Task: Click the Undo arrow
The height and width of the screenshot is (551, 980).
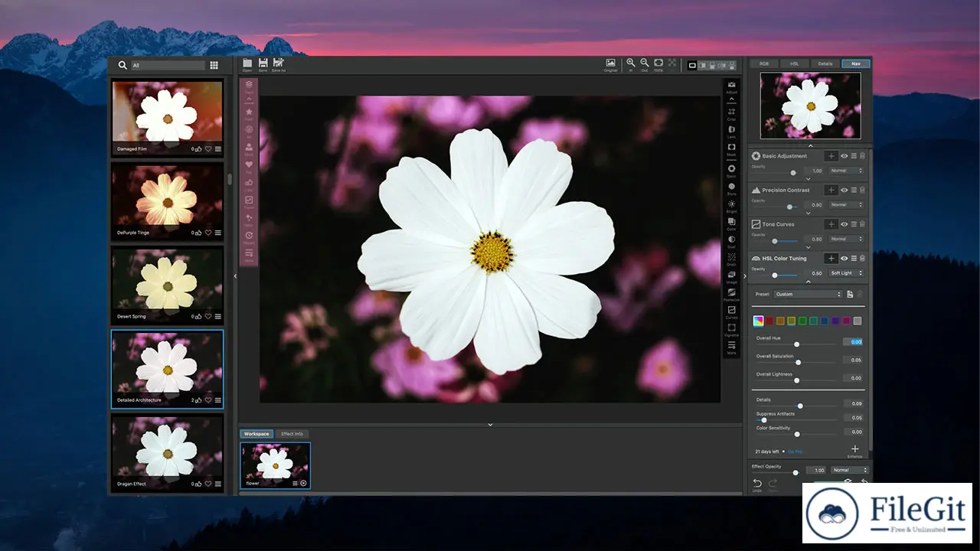Action: tap(757, 483)
